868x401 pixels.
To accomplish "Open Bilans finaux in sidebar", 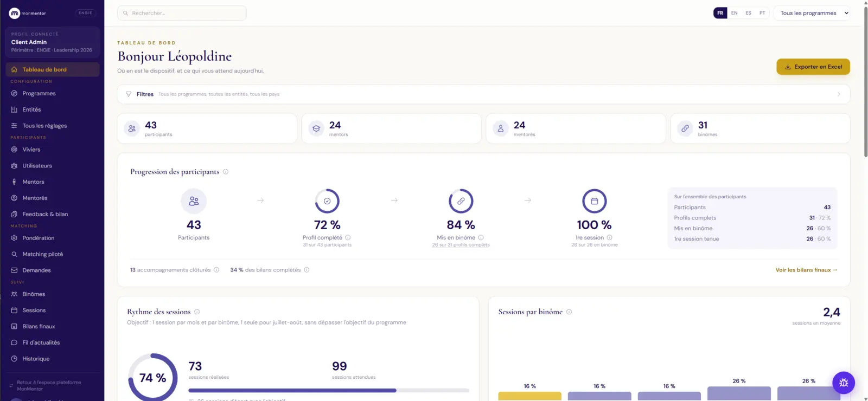I will pos(53,326).
